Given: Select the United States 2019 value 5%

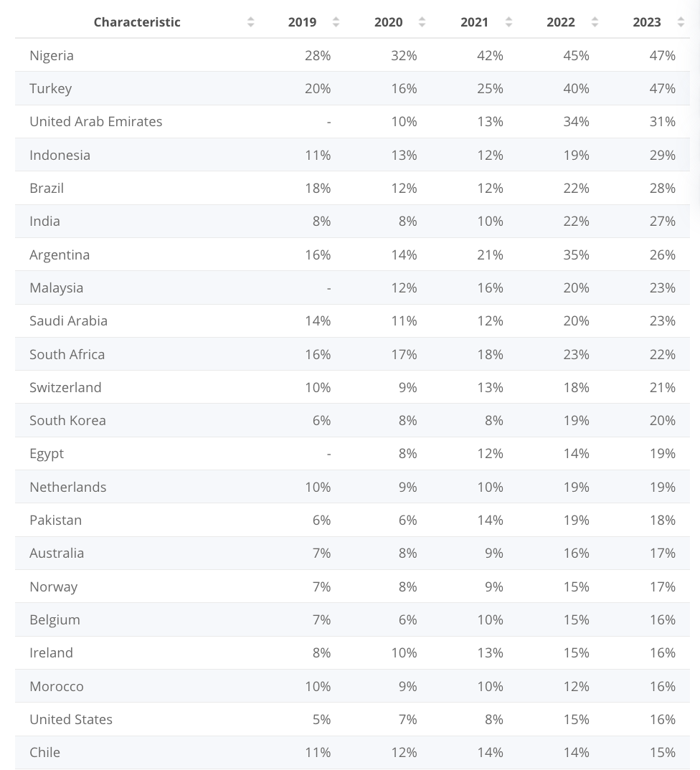Looking at the screenshot, I should coord(322,719).
